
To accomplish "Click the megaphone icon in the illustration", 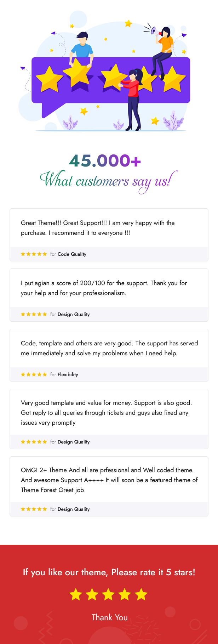I will click(x=154, y=31).
